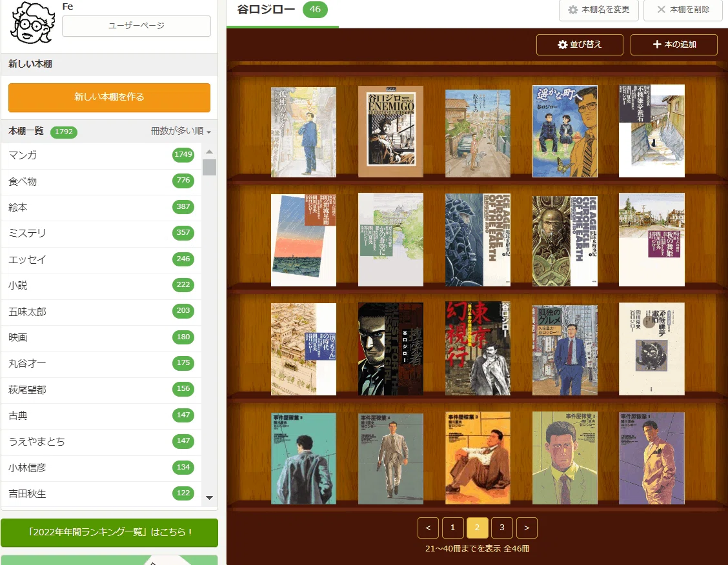Open the ENEMIGO book cover
The image size is (728, 565).
coord(390,132)
